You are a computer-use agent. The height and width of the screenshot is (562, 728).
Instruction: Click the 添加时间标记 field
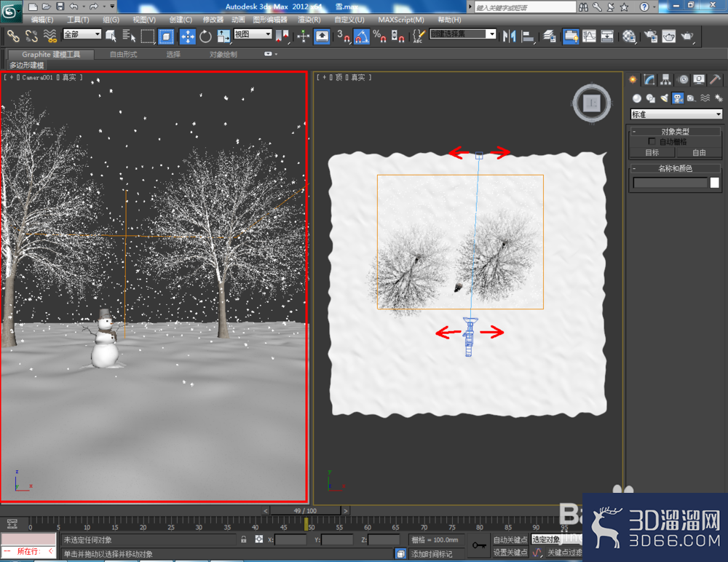(x=435, y=554)
